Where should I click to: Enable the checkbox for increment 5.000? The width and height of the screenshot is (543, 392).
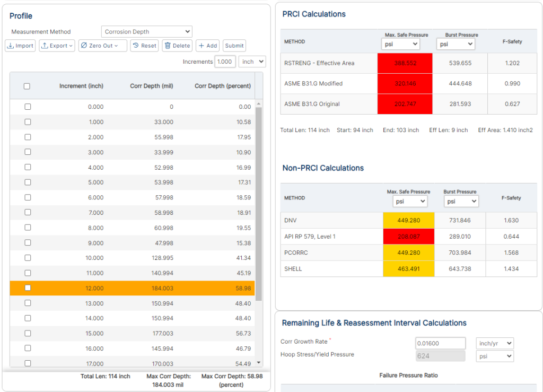[x=27, y=182]
